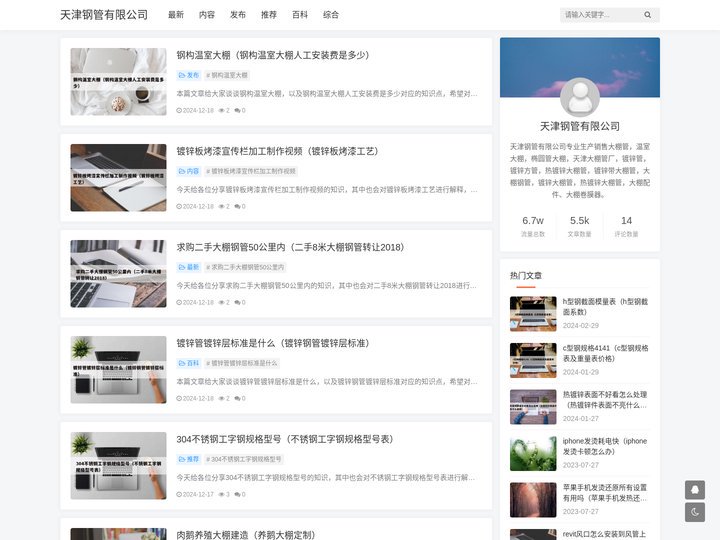Image resolution: width=720 pixels, height=540 pixels.
Task: Open the 发布 nav menu item
Action: pyautogui.click(x=238, y=15)
